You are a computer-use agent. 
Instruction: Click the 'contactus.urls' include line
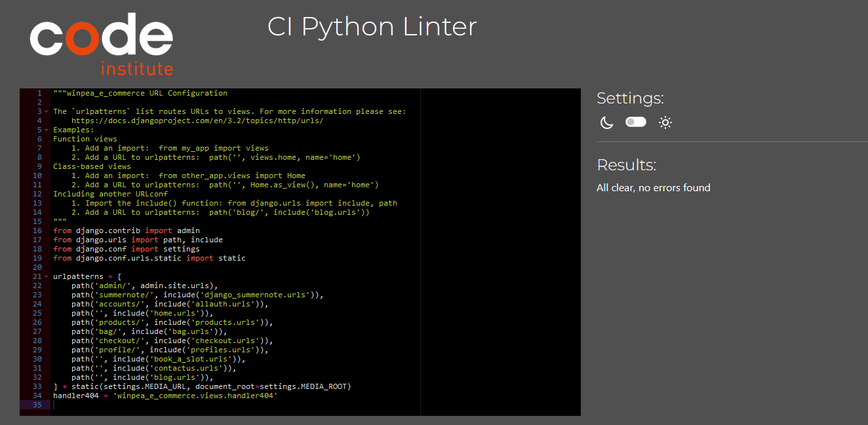click(153, 368)
